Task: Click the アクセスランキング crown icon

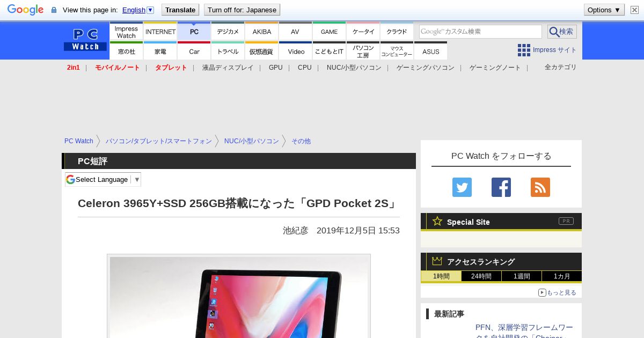Action: [437, 261]
